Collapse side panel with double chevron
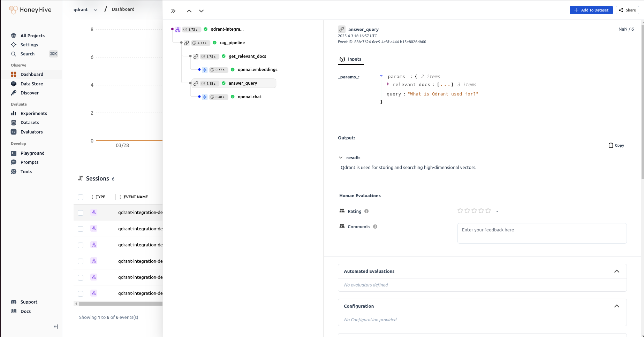This screenshot has width=644, height=337. (173, 11)
